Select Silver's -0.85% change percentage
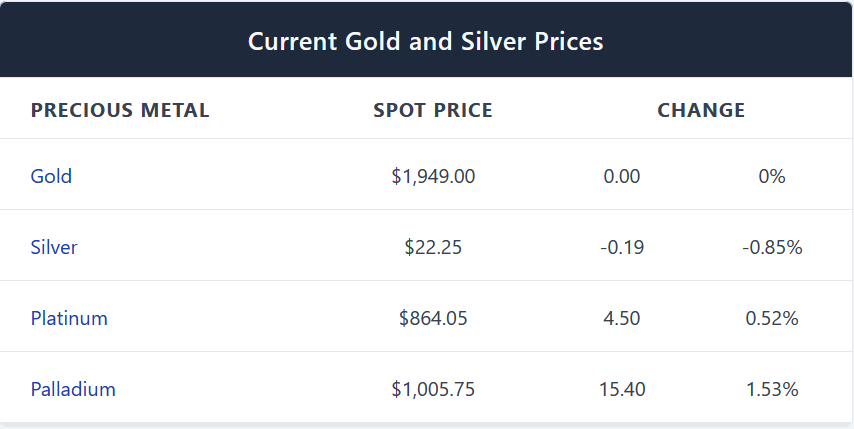854x429 pixels. (772, 247)
